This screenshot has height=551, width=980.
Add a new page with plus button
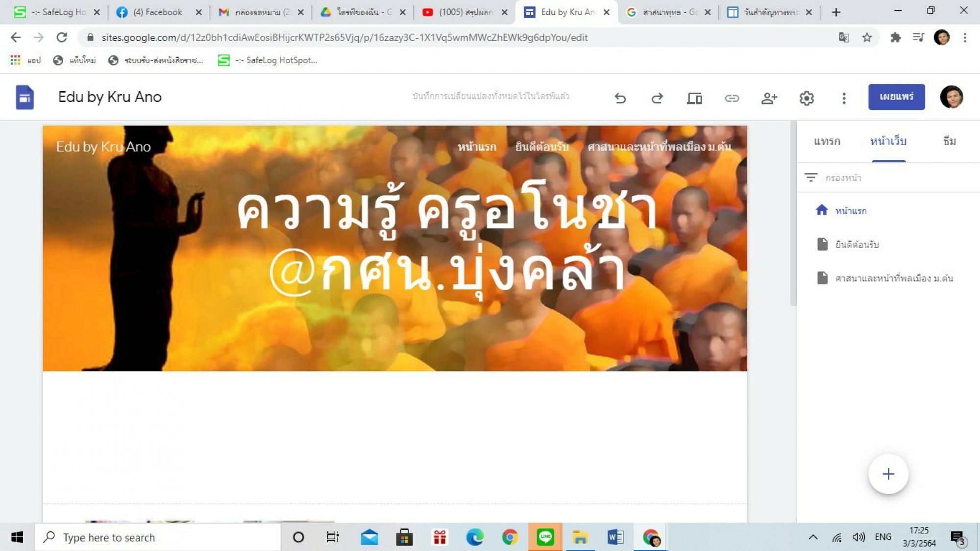[888, 474]
